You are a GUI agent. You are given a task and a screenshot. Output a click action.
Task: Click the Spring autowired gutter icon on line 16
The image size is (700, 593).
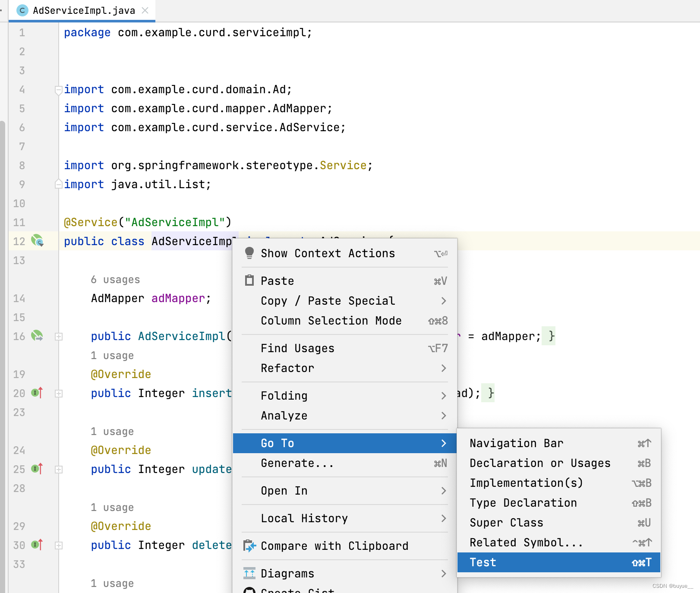click(x=37, y=335)
